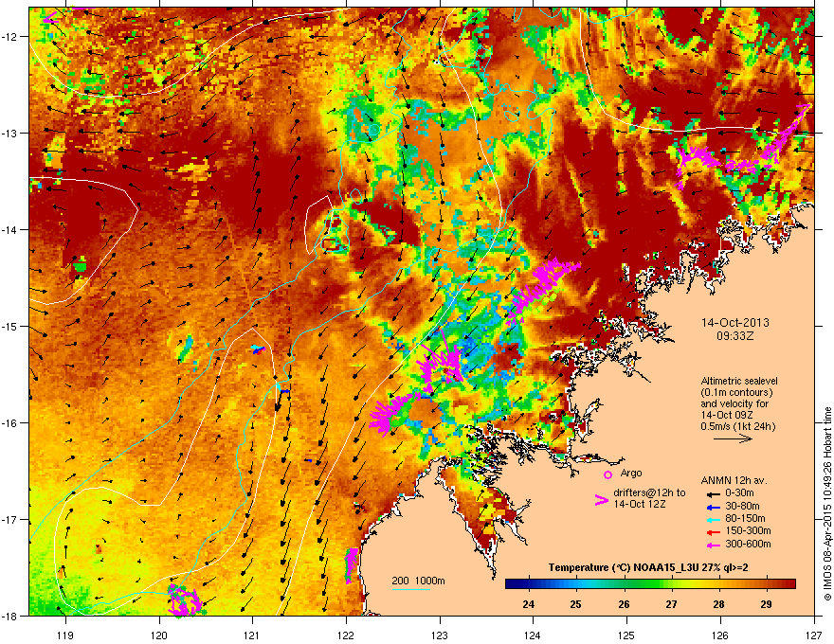
Task: Click the latitude axis label -13
Action: pyautogui.click(x=10, y=134)
